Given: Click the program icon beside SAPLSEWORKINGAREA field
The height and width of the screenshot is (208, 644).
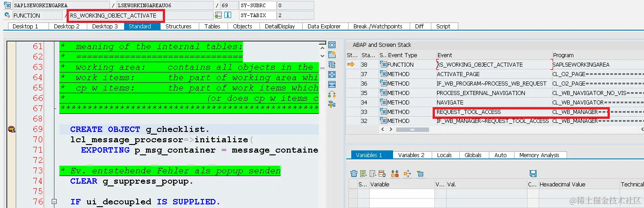Looking at the screenshot, I should pyautogui.click(x=8, y=5).
